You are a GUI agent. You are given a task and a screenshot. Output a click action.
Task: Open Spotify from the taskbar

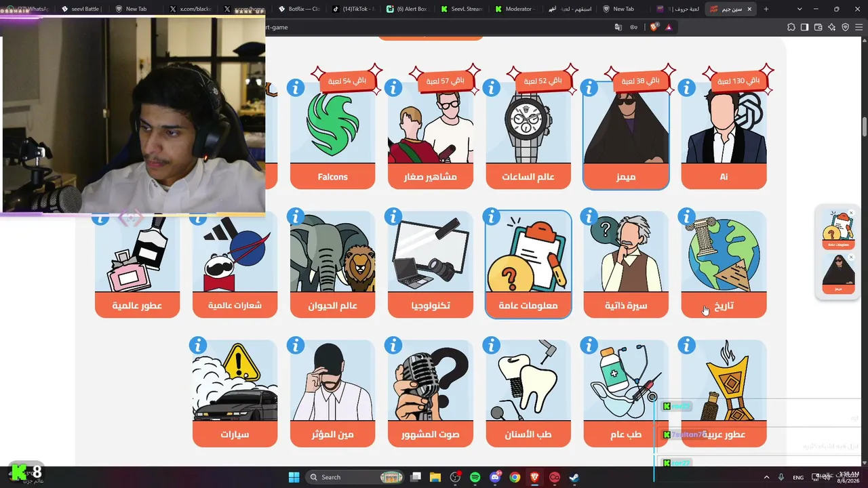tap(475, 477)
